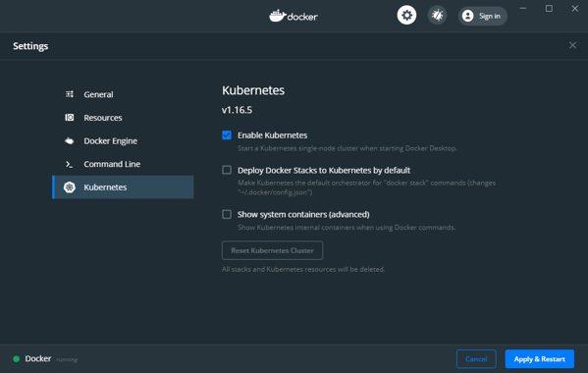Viewport: 588px width, 373px height.
Task: Click the General sliders icon
Action: tap(70, 94)
